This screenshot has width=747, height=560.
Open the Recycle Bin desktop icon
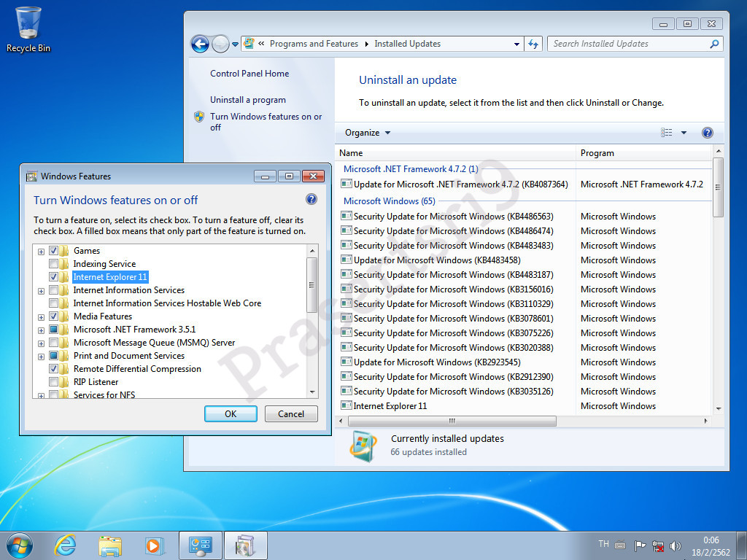[x=28, y=29]
